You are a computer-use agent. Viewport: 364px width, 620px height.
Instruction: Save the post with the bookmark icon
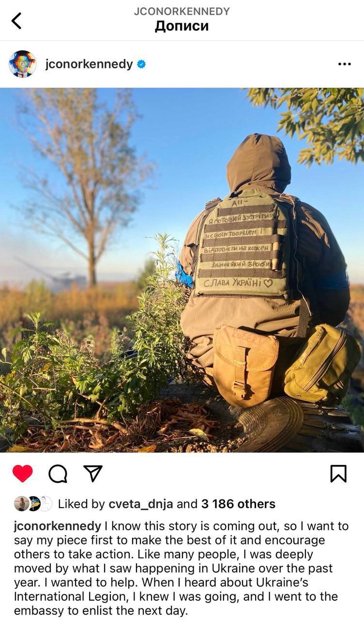338,473
